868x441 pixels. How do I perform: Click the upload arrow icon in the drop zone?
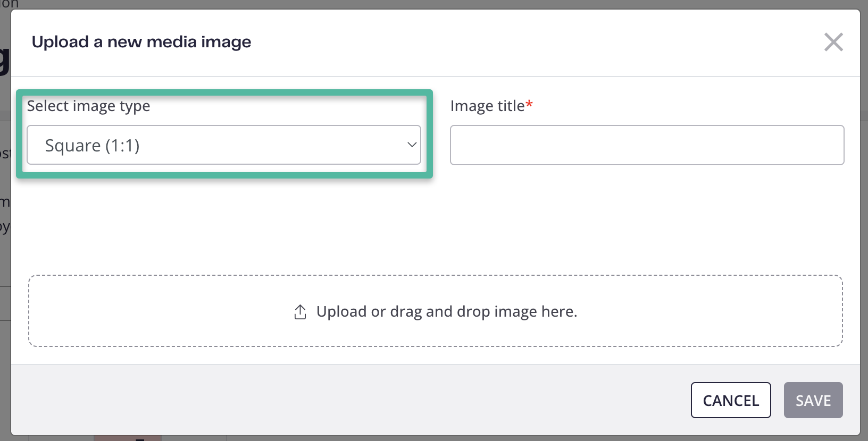[300, 312]
